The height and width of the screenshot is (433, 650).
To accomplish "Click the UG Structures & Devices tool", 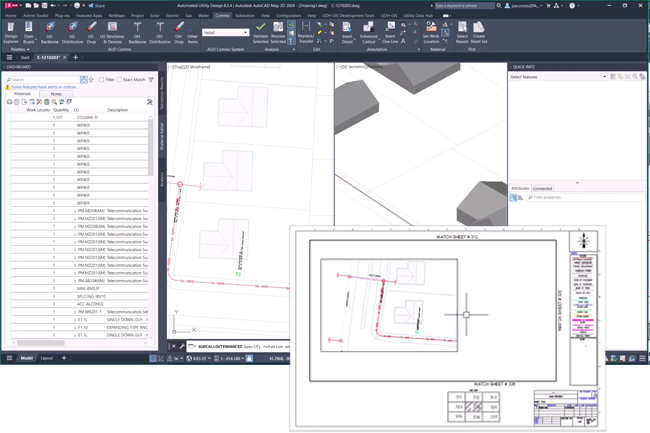I will click(113, 31).
